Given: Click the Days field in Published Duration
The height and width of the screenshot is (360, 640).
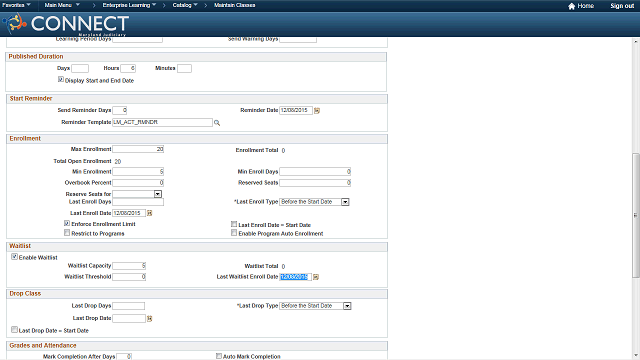Looking at the screenshot, I should pyautogui.click(x=80, y=69).
